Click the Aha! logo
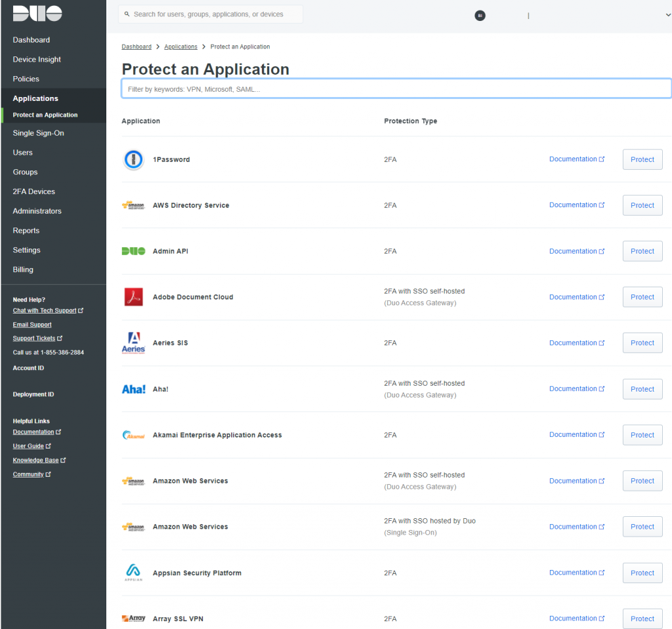The width and height of the screenshot is (672, 629). [x=134, y=389]
